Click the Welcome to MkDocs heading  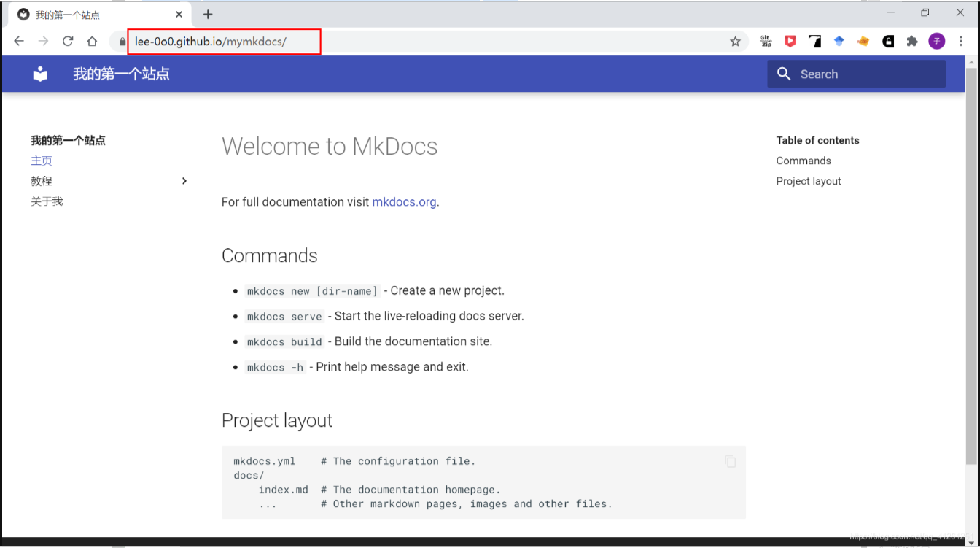click(x=330, y=146)
